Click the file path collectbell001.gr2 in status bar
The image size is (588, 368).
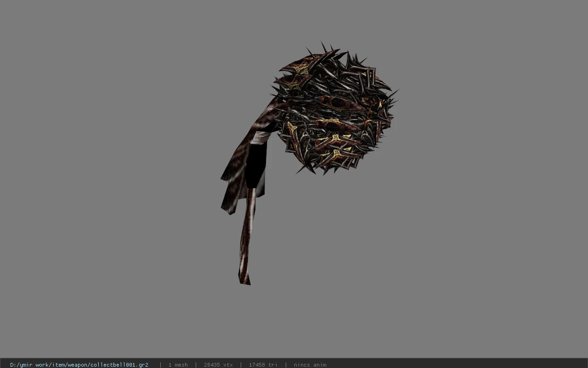(79, 365)
